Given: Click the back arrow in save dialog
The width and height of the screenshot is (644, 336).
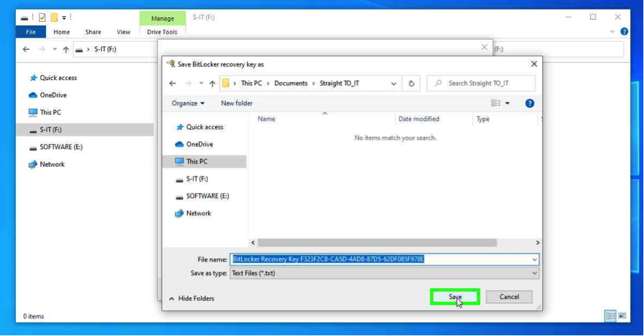Looking at the screenshot, I should (x=172, y=83).
